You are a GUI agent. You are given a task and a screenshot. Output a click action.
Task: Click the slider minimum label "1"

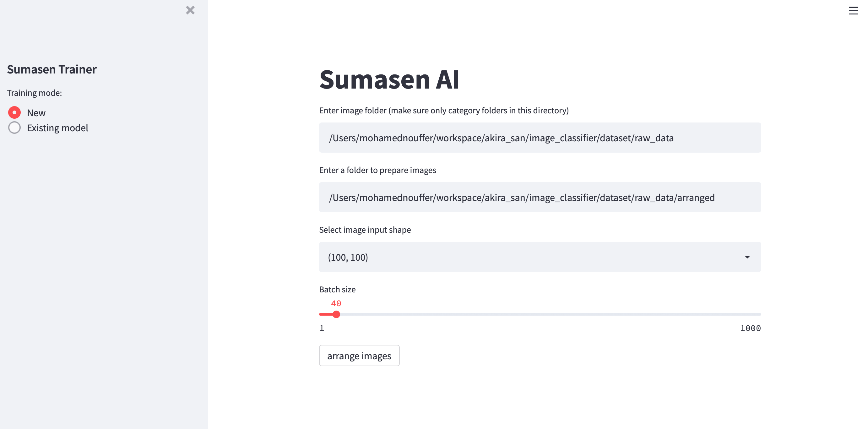(x=322, y=328)
